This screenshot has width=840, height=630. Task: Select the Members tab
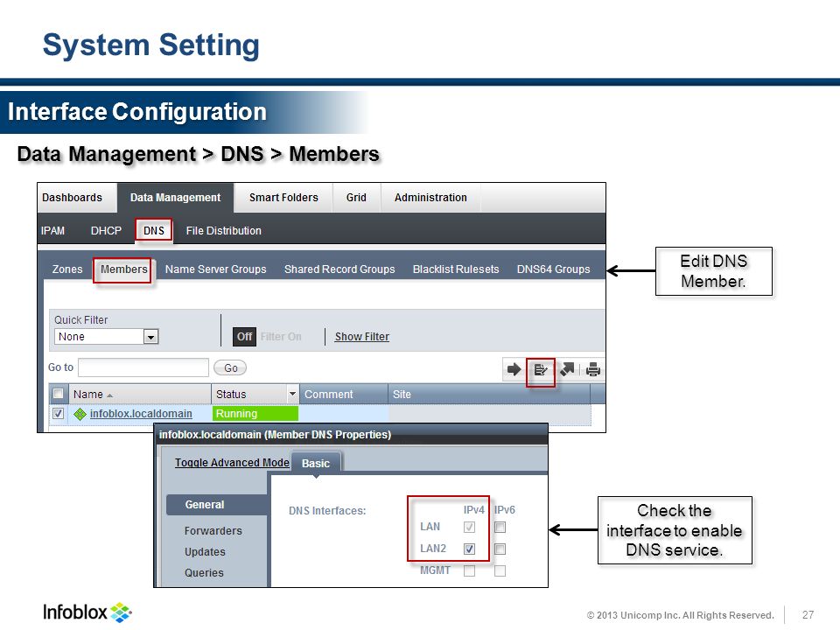coord(123,269)
